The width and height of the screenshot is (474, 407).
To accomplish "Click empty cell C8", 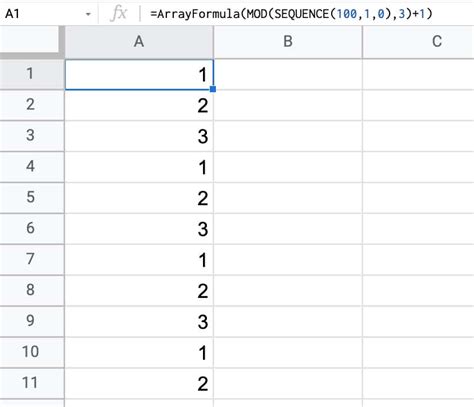I will tap(418, 290).
